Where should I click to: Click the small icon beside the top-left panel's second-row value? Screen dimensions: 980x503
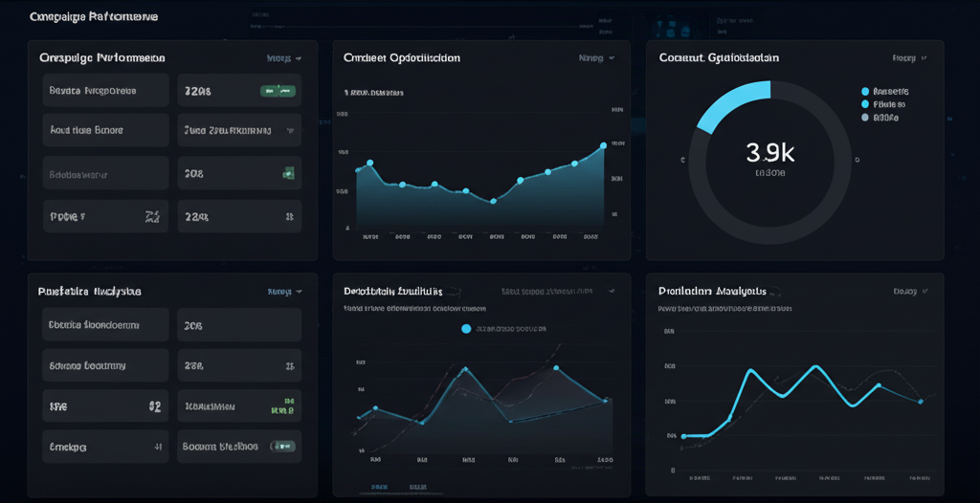coord(289,130)
